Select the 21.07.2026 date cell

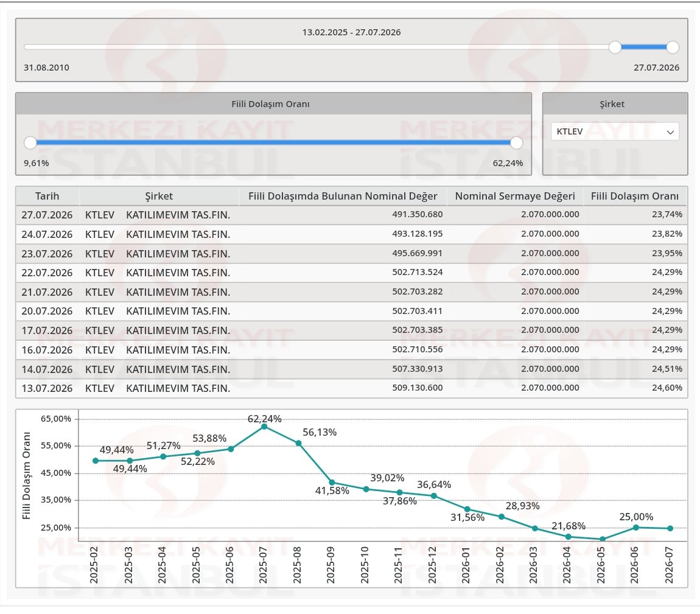click(x=47, y=292)
